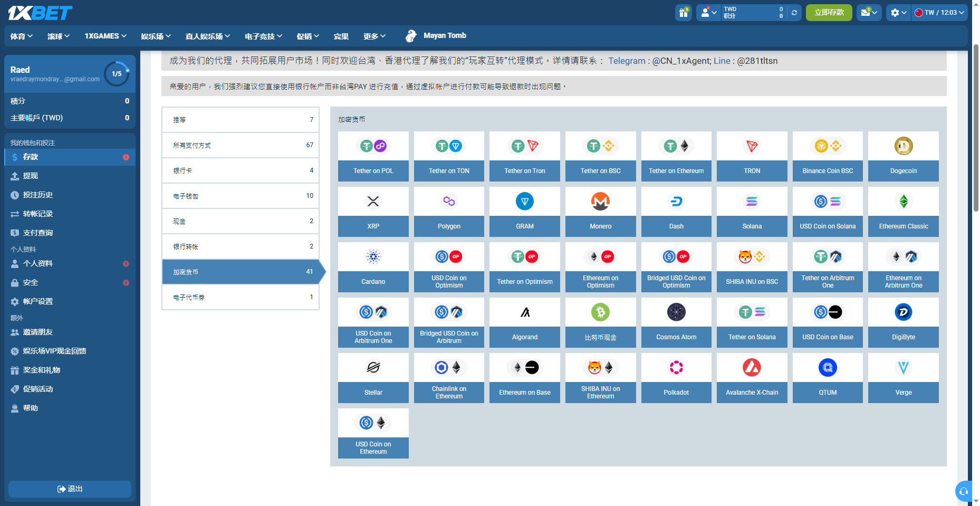Pick the DigiByte crypto tile

[x=904, y=322]
